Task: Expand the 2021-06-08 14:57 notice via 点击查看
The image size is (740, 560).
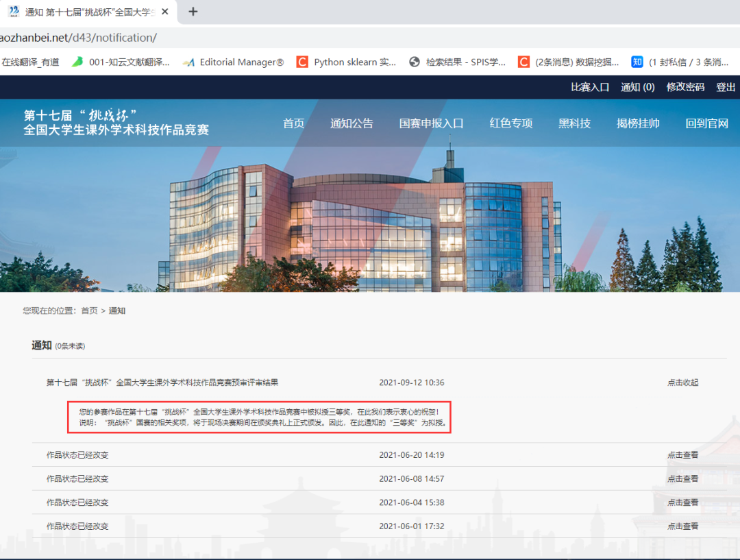Action: click(682, 478)
